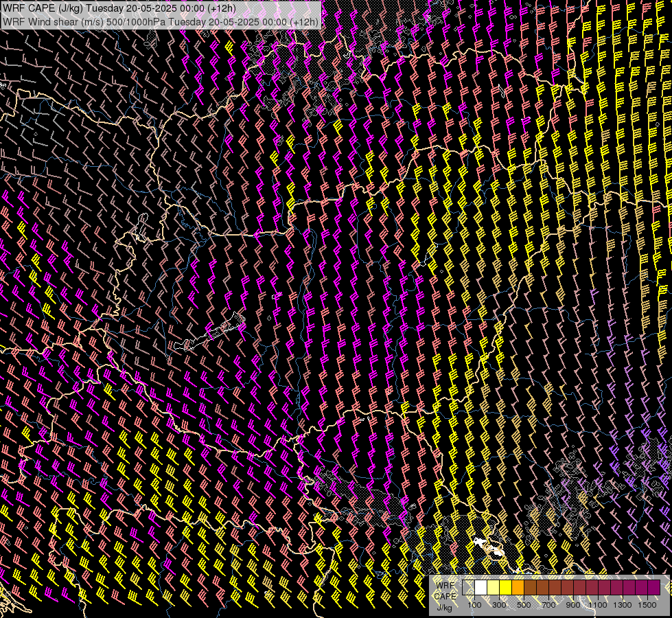Screen dimensions: 672x618
Task: Click the elongated white-outlined Lake Balaton shape
Action: click(209, 331)
